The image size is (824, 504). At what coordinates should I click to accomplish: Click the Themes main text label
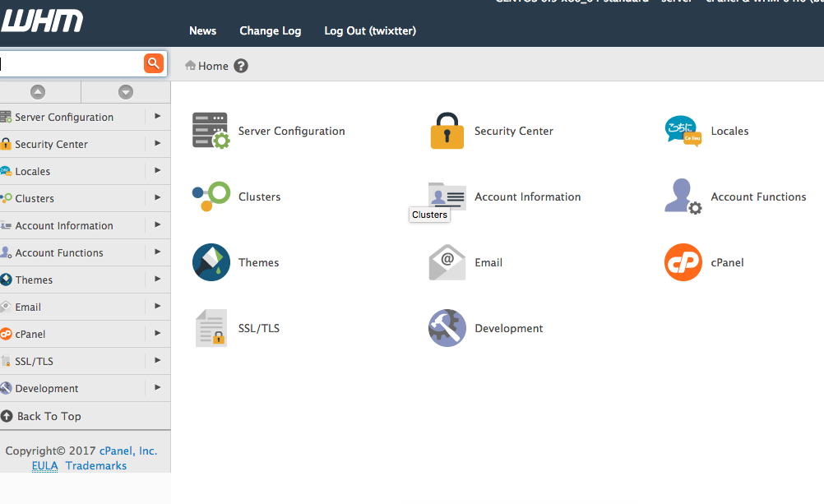(258, 262)
